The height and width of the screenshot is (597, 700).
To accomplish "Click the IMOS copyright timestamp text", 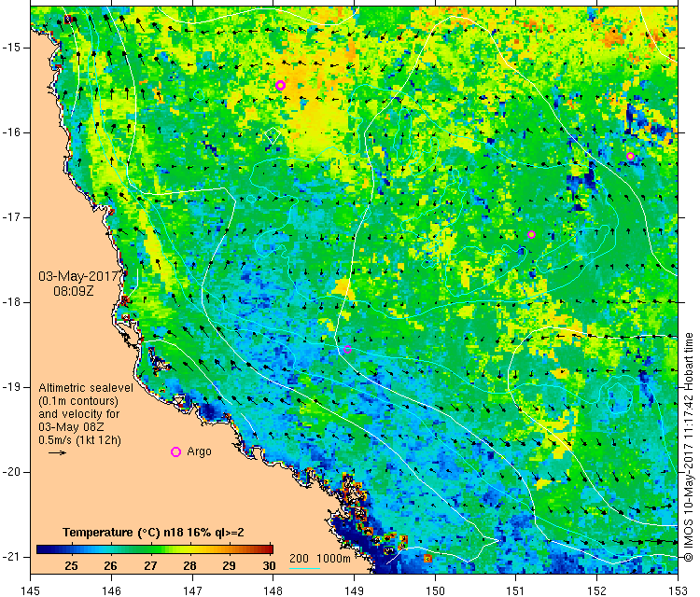I will (689, 447).
